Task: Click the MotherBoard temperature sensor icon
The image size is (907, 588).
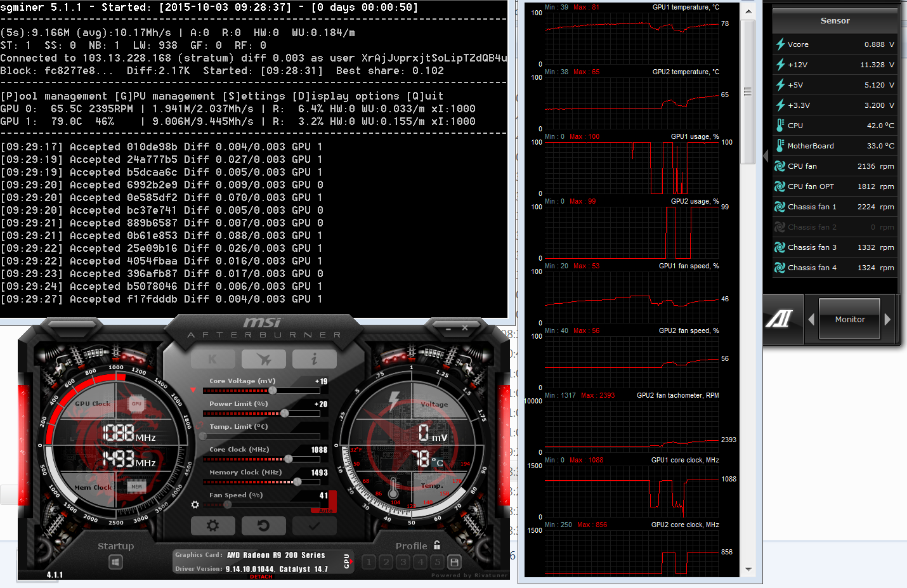Action: (780, 146)
